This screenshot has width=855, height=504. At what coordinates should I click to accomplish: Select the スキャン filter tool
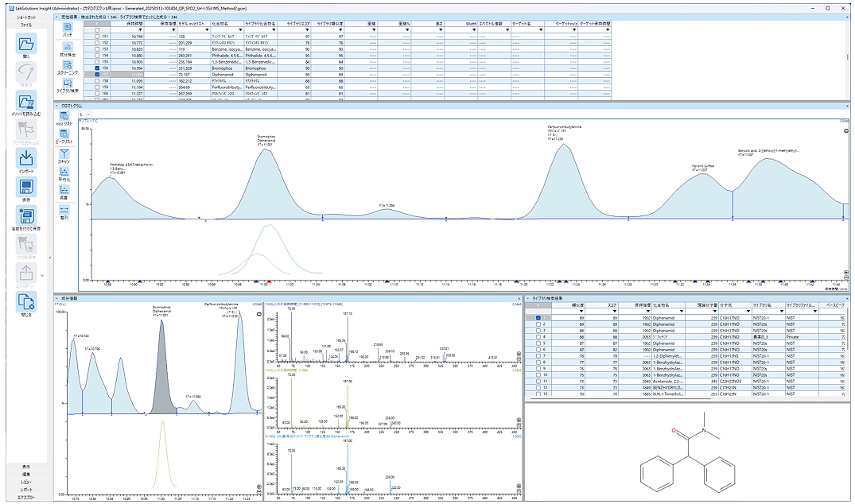pyautogui.click(x=64, y=154)
